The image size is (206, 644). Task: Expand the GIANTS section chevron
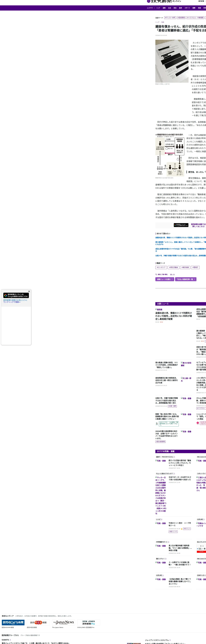tap(10, 640)
